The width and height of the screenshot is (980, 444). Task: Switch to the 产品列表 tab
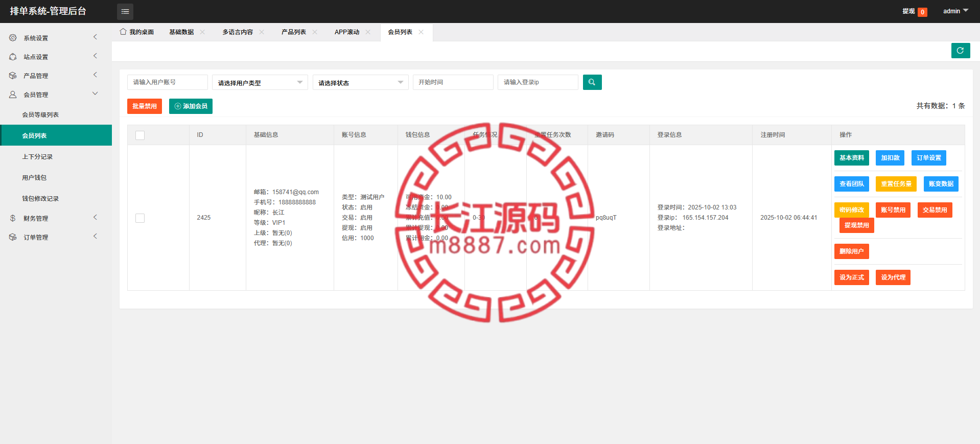[x=294, y=32]
